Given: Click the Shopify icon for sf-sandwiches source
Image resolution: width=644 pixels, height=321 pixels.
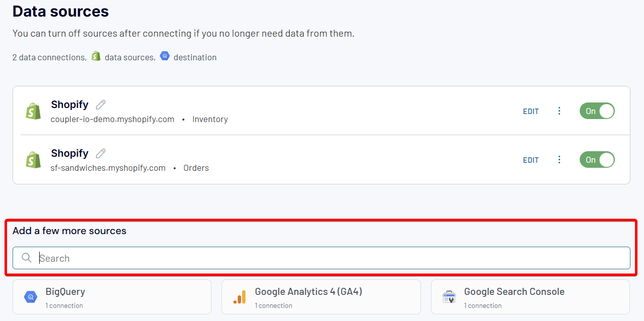Looking at the screenshot, I should [33, 160].
